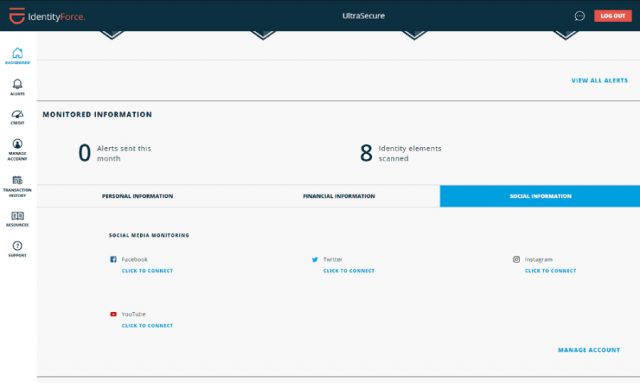
Task: Click the 8 identity elements count
Action: pyautogui.click(x=366, y=153)
